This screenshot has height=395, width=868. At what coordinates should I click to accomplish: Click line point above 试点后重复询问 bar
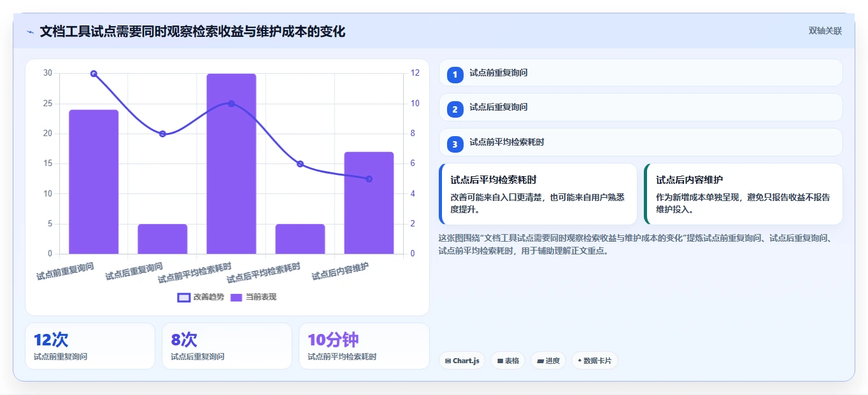162,134
